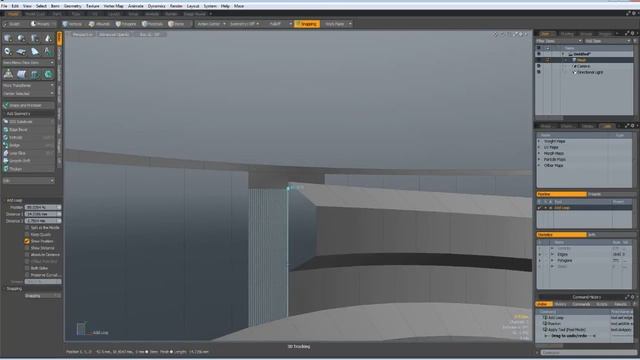Open the File menu
This screenshot has height=360, width=640.
pyautogui.click(x=4, y=6)
